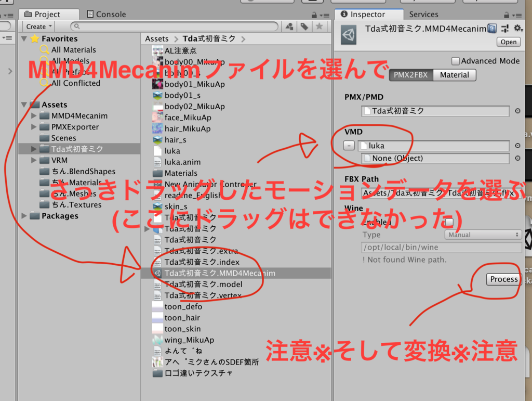The height and width of the screenshot is (401, 532).
Task: Click the save search star icon
Action: coord(320,26)
